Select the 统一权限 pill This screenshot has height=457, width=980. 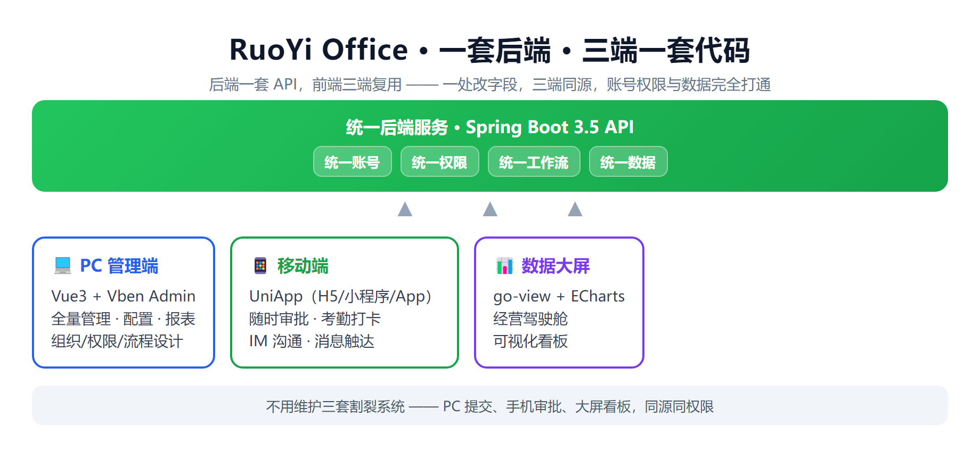click(x=440, y=161)
